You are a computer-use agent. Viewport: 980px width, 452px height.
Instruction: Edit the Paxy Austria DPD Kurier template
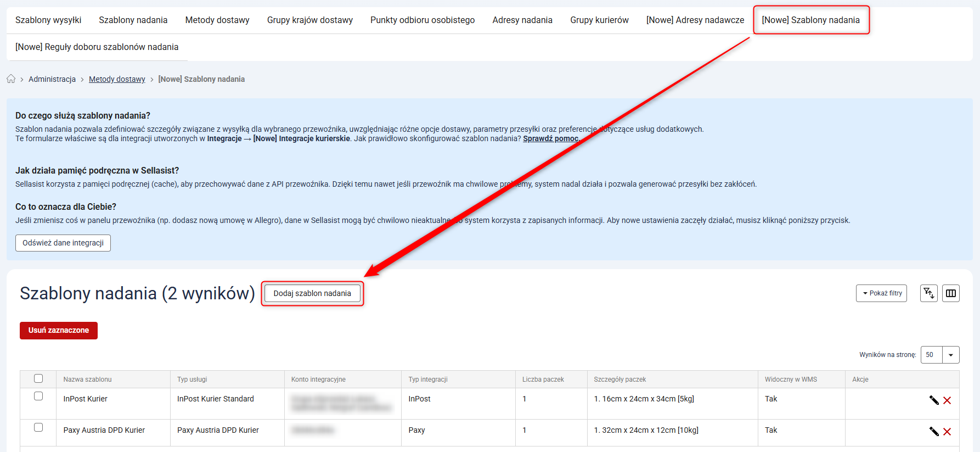coord(934,432)
